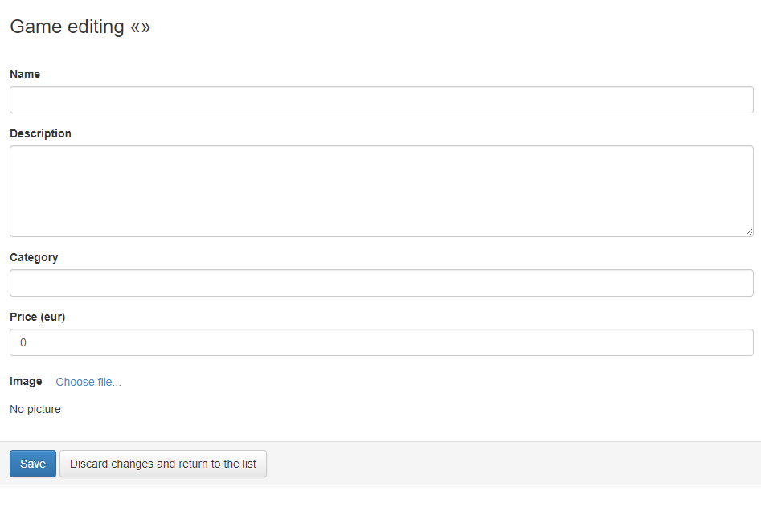Image resolution: width=761 pixels, height=532 pixels.
Task: Discard changes and return to the list
Action: click(163, 464)
